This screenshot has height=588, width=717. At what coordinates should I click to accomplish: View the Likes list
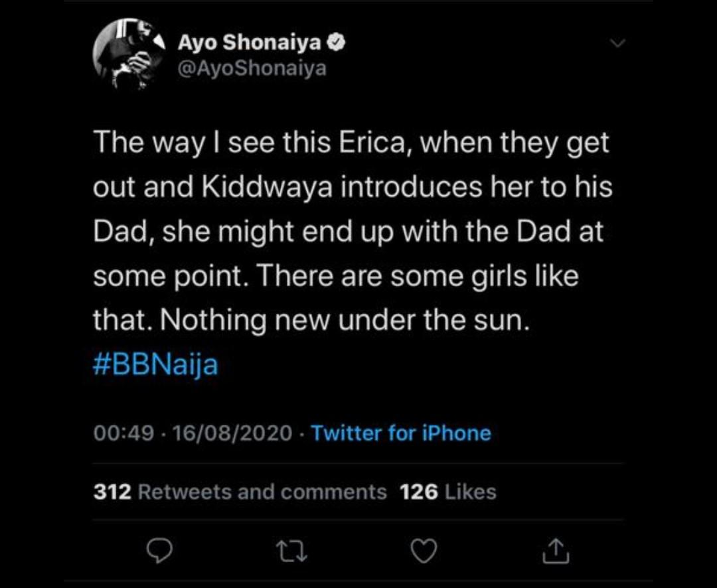point(471,492)
